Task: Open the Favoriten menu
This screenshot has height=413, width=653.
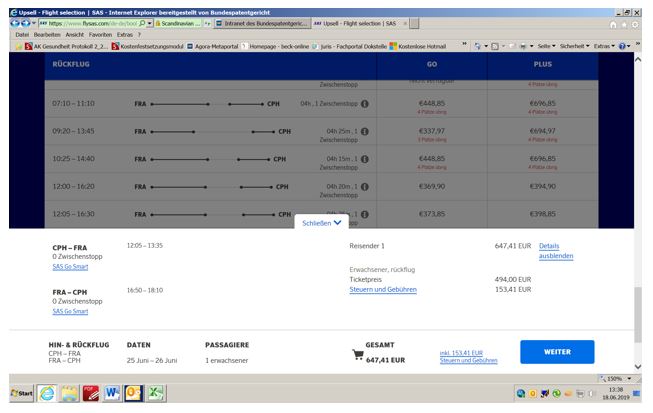Action: coord(100,35)
